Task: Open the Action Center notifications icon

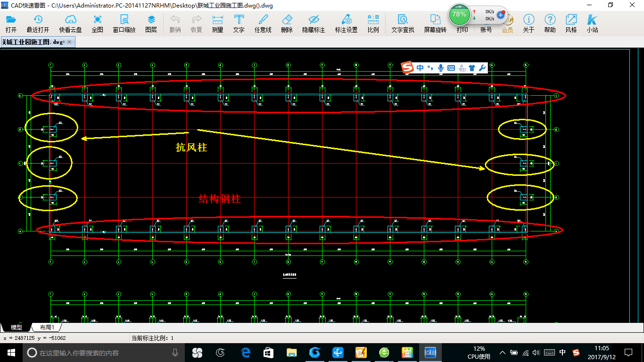Action: point(628,353)
